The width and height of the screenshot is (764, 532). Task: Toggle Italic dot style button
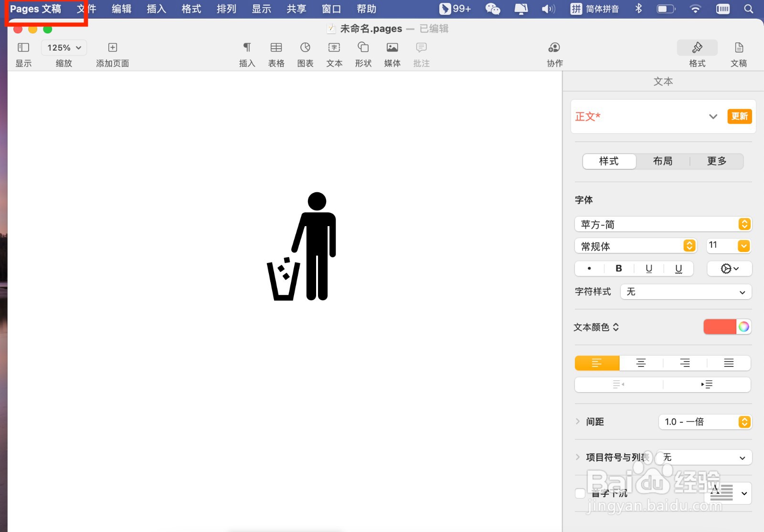589,269
